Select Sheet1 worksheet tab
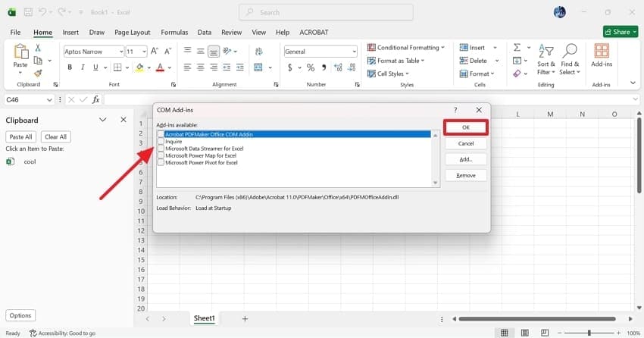The height and width of the screenshot is (338, 644). [204, 318]
